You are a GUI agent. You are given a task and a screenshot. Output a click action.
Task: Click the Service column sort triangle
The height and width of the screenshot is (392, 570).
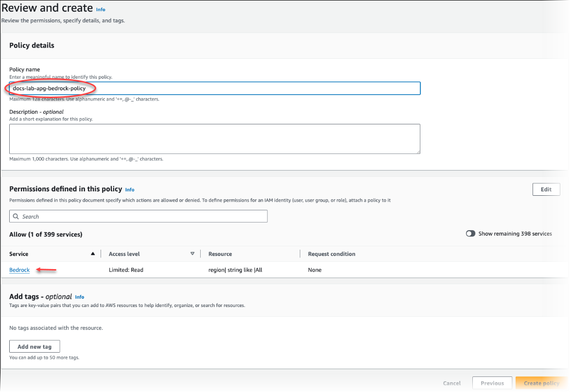pyautogui.click(x=92, y=253)
